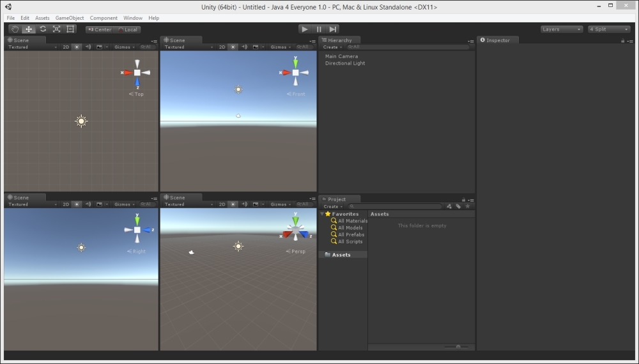Toggle scene lighting in the Top scene view
Screen dimensions: 639x364
(77, 47)
